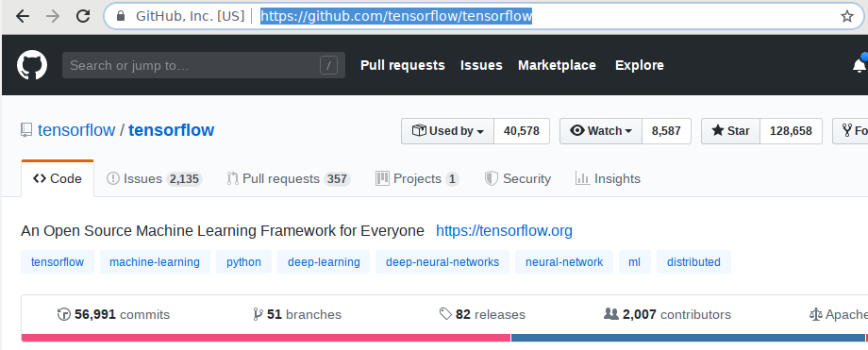Select the 'ml' topic tag
This screenshot has height=350, width=868.
[635, 262]
